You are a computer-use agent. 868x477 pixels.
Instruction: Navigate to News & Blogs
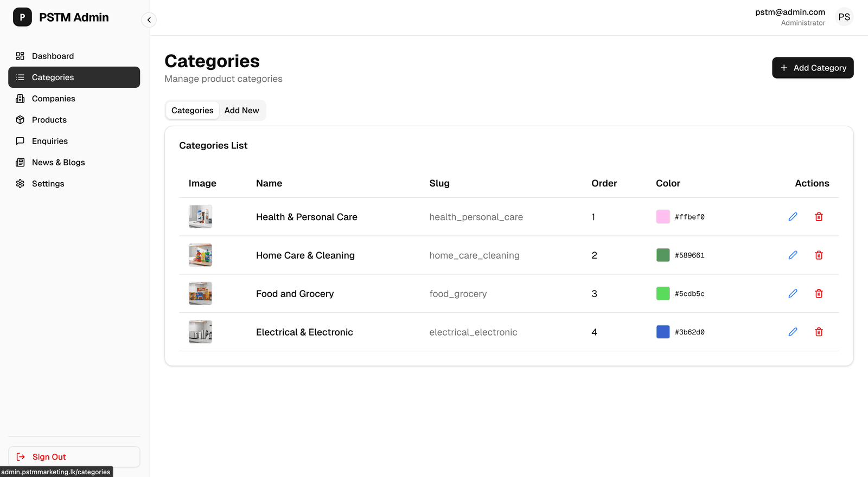point(74,163)
